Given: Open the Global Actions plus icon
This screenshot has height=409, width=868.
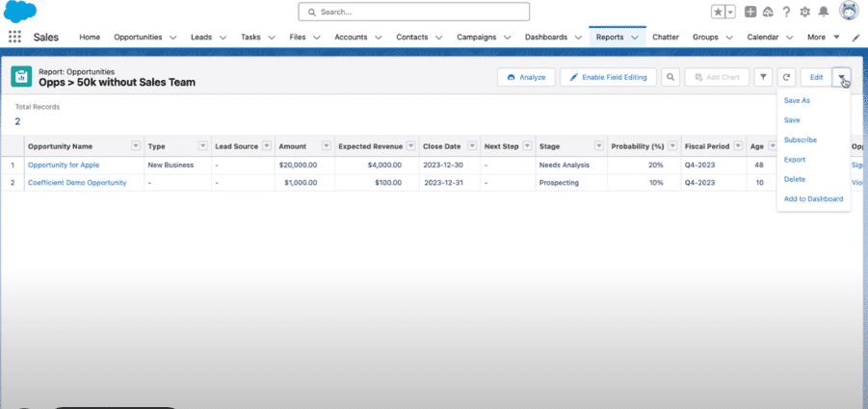Looking at the screenshot, I should 750,12.
